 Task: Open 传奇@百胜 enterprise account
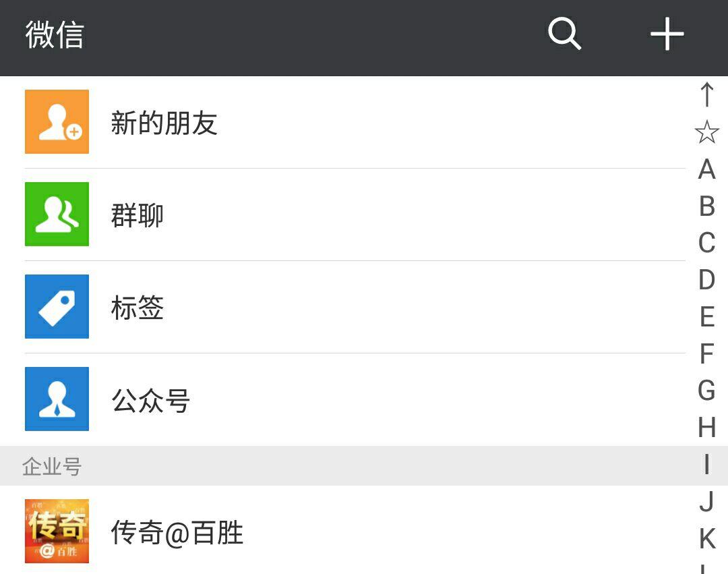coord(177,533)
